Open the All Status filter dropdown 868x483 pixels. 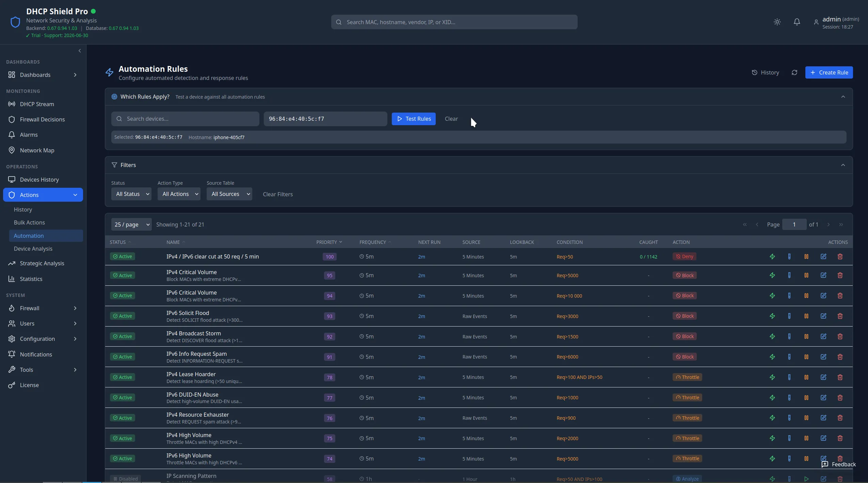131,194
